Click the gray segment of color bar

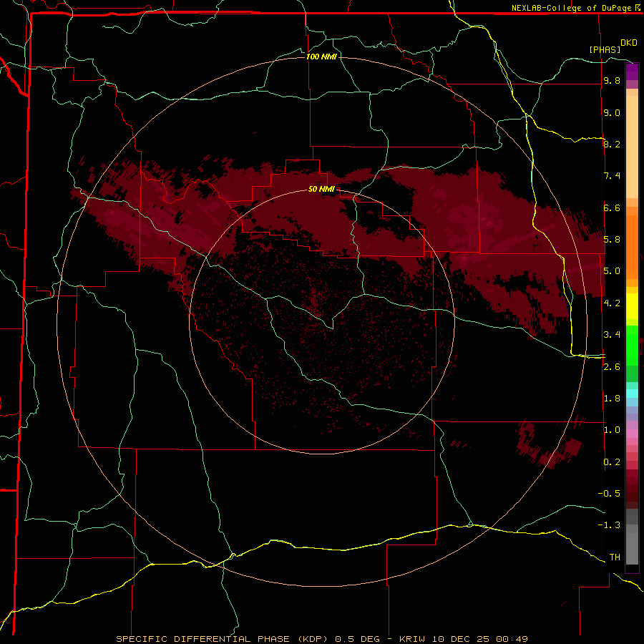(632, 538)
